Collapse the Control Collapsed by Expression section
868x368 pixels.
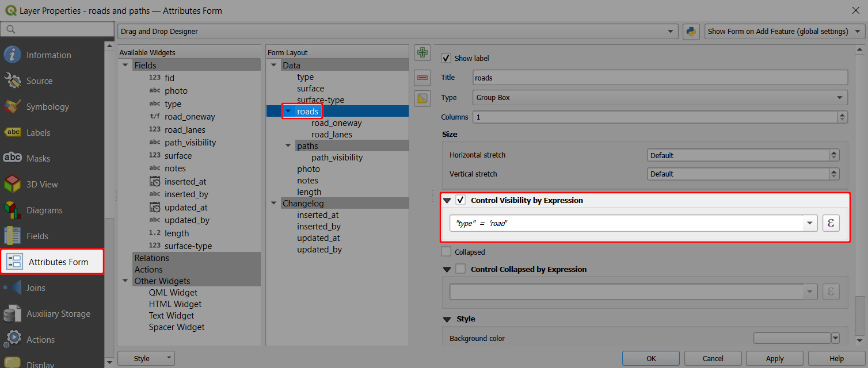(447, 269)
